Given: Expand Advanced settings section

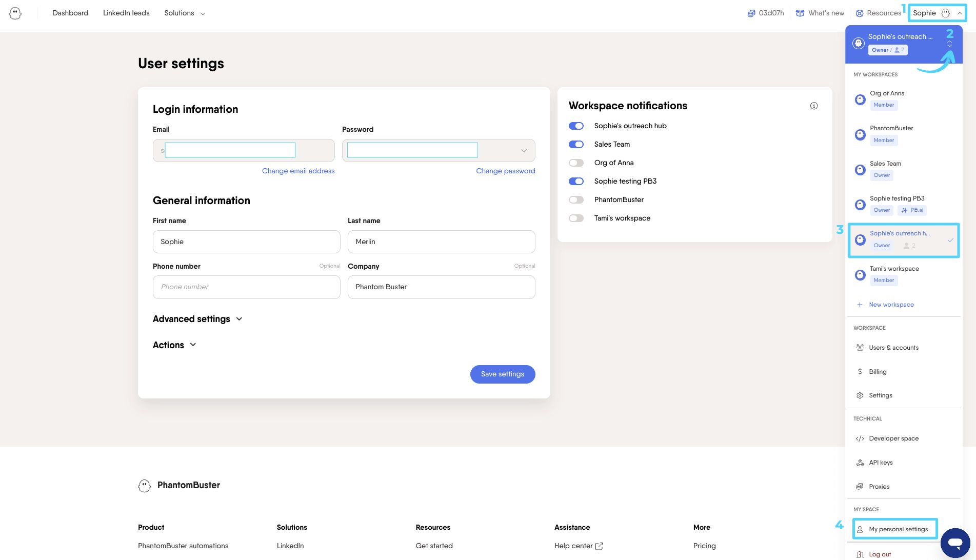Looking at the screenshot, I should (x=197, y=319).
